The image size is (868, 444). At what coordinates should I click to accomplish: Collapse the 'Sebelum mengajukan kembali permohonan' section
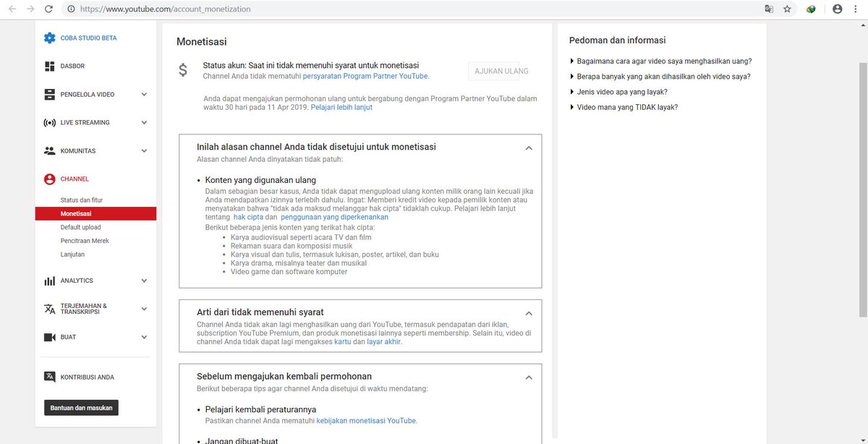pyautogui.click(x=529, y=377)
